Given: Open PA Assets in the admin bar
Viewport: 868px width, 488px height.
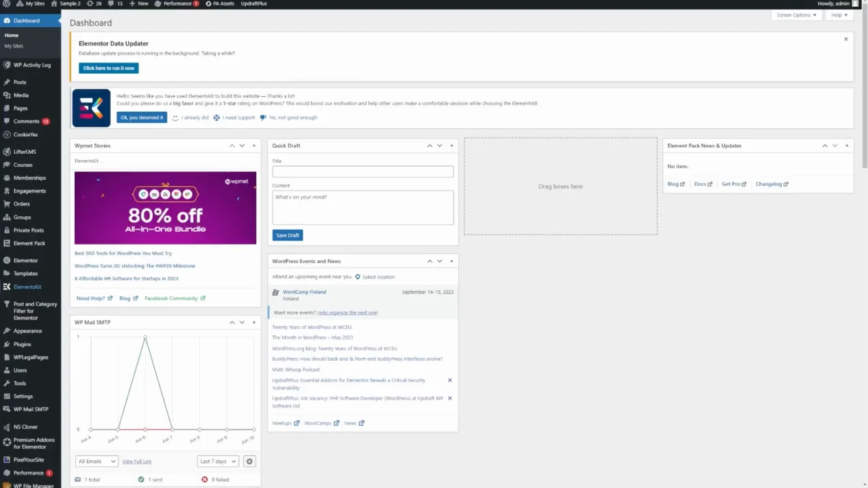Looking at the screenshot, I should click(219, 3).
